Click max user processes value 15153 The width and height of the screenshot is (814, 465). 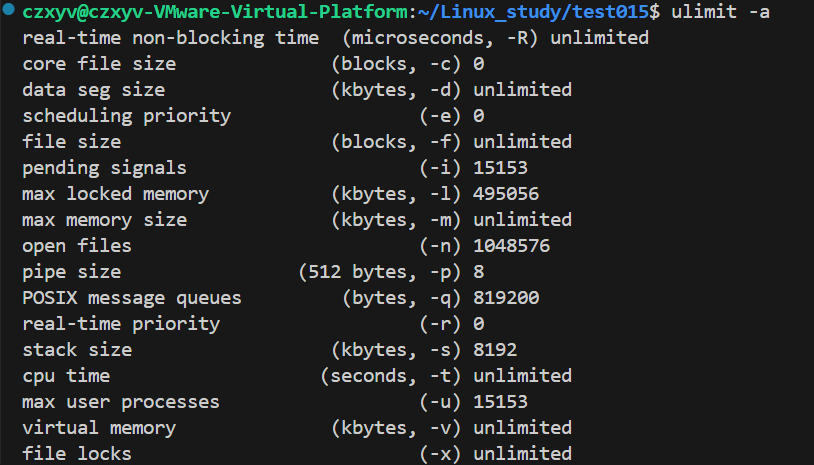pyautogui.click(x=500, y=401)
